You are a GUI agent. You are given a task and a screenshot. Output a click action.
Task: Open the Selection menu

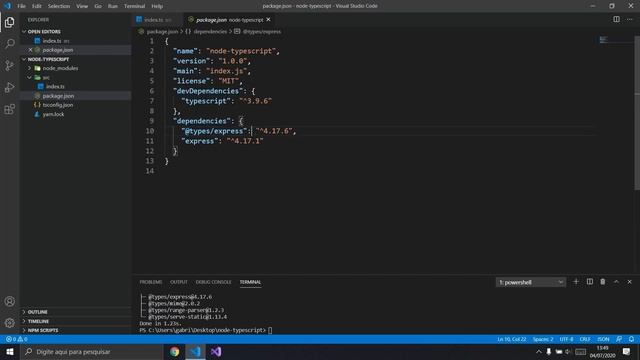(x=59, y=6)
